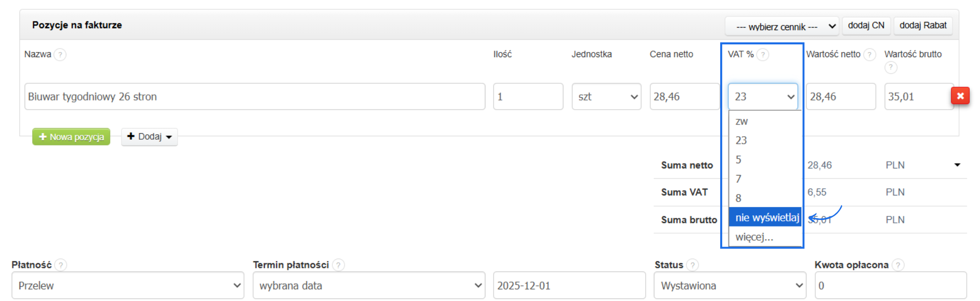Expand the PLN currency dropdown
This screenshot has height=301, width=980.
956,165
